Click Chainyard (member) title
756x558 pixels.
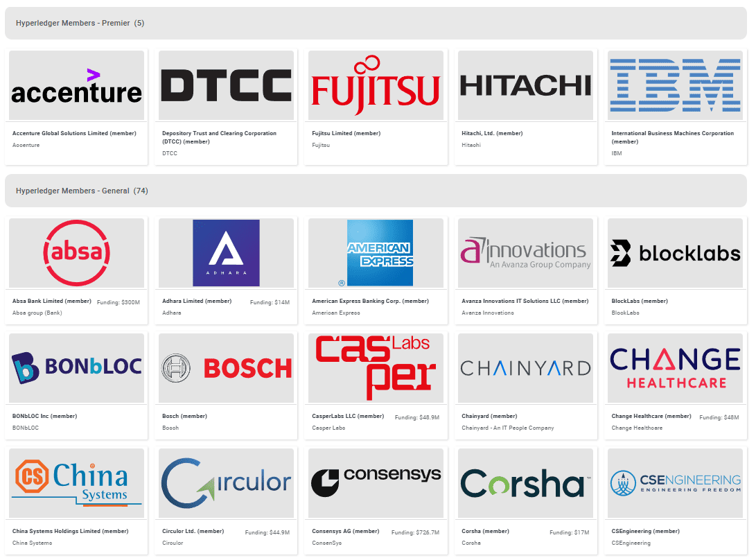489,416
